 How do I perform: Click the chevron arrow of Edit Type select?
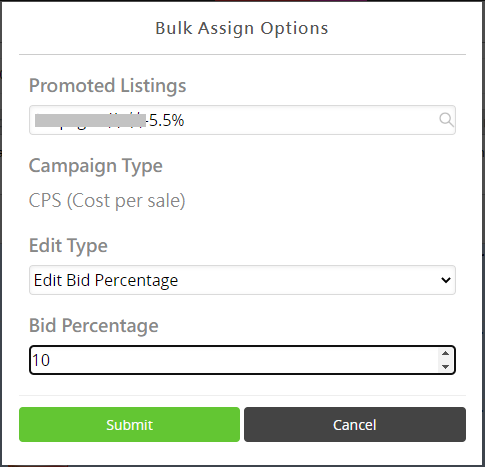coord(446,280)
